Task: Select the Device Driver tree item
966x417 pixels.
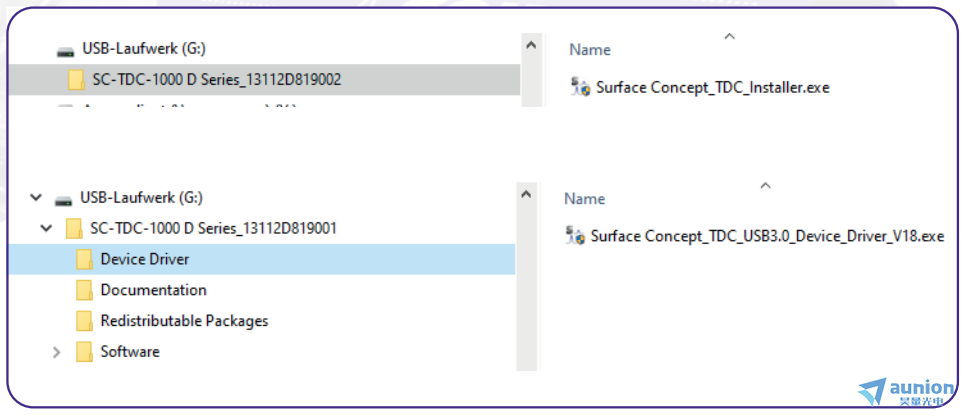Action: (262, 259)
